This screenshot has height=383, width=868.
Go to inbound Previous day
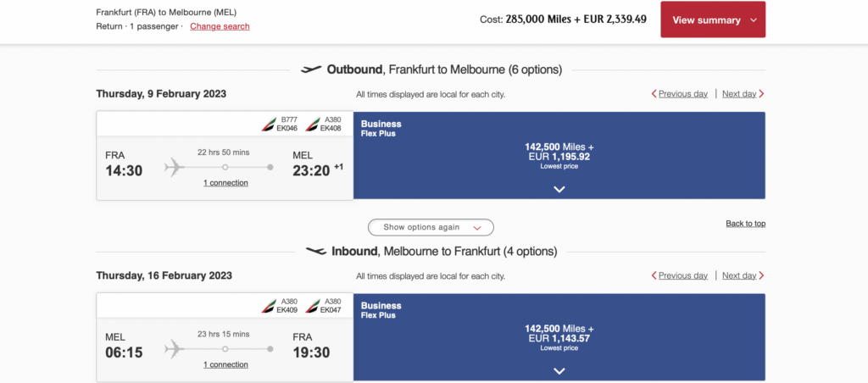pyautogui.click(x=682, y=275)
